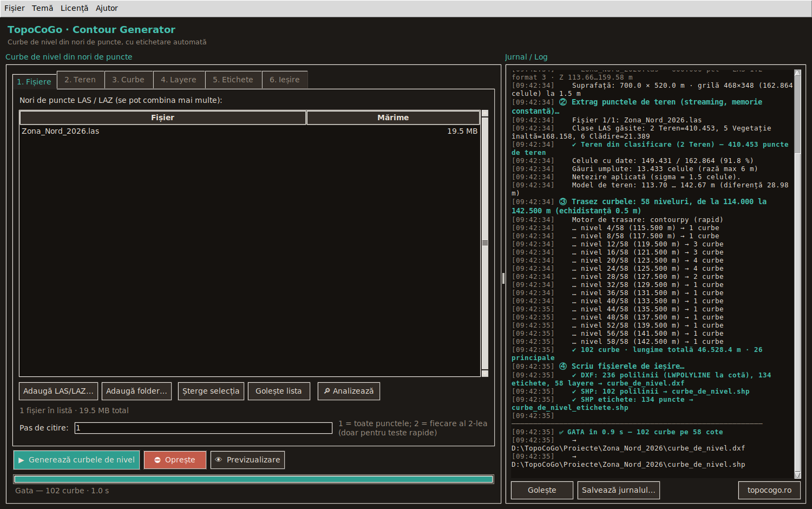Viewport: 812px width, 509px height.
Task: Click the play icon on Generează curbele de nivel
Action: [x=21, y=460]
